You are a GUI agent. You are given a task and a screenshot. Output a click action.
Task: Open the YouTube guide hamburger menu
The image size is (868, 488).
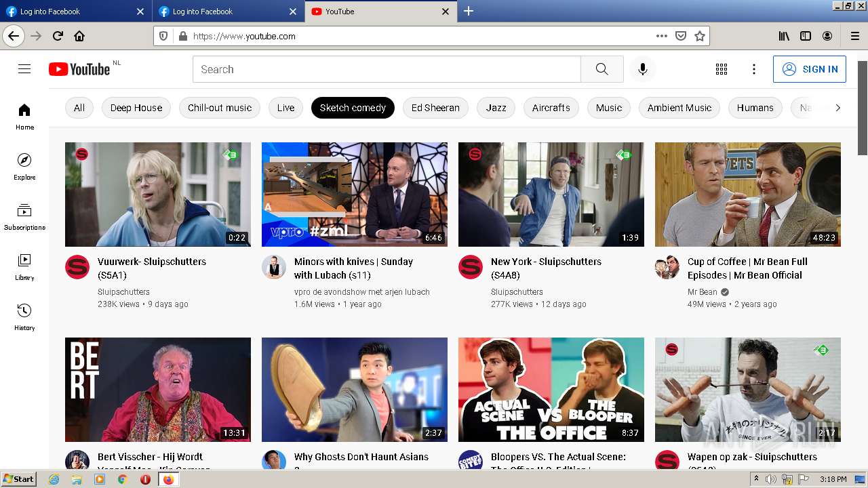(x=24, y=69)
